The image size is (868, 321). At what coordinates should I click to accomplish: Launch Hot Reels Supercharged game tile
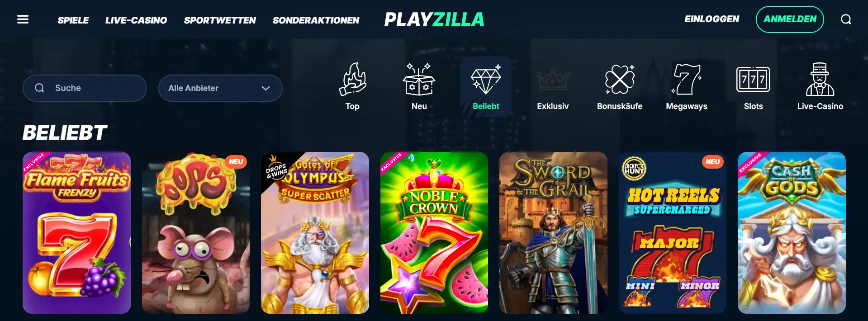click(x=673, y=233)
